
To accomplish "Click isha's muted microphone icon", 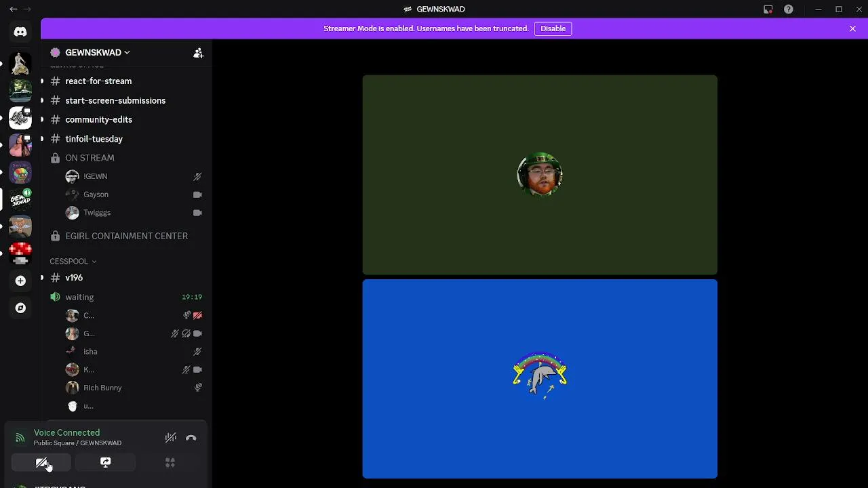I will pyautogui.click(x=197, y=352).
